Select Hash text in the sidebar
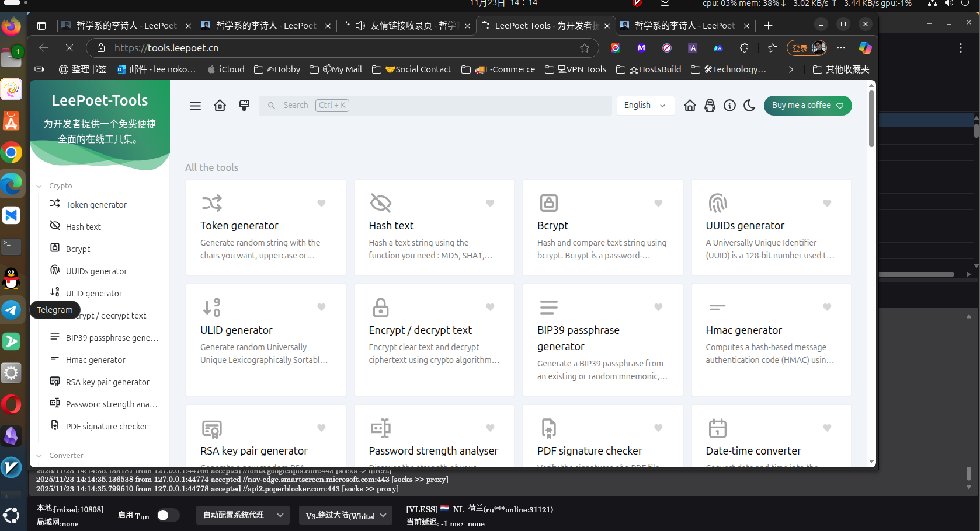Image resolution: width=980 pixels, height=531 pixels. [x=84, y=227]
